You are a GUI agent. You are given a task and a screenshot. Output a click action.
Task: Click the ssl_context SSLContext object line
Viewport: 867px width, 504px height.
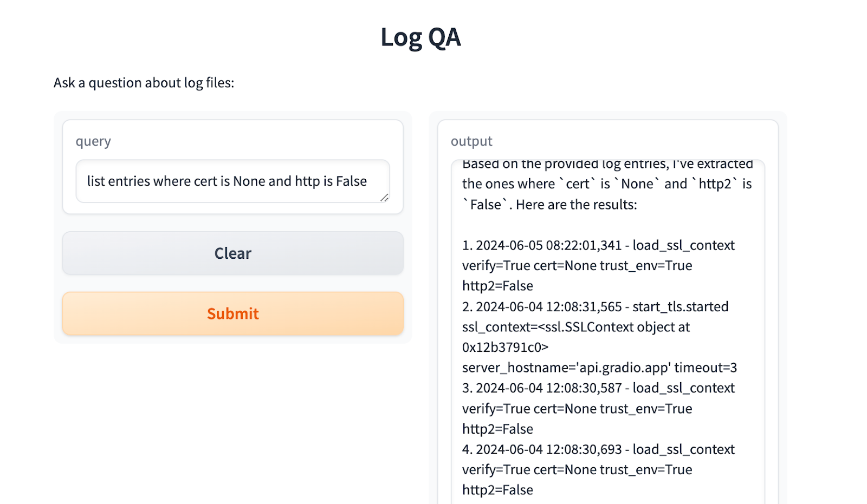click(575, 327)
